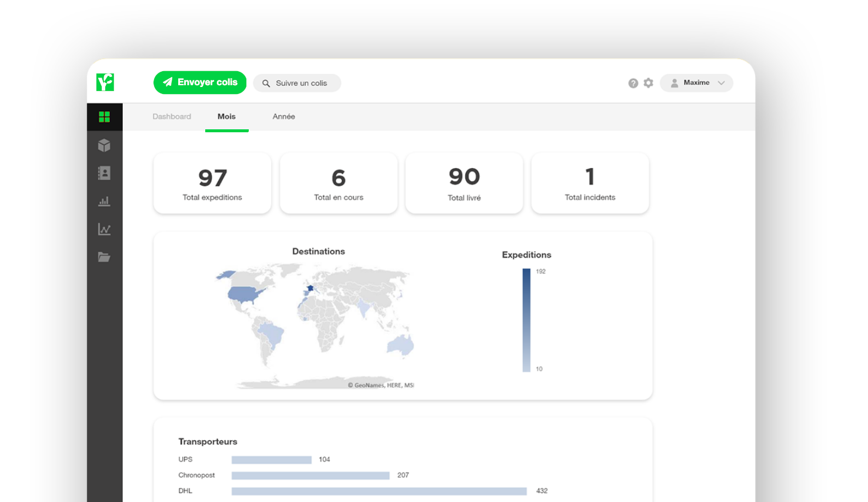This screenshot has width=868, height=502.
Task: Open the dashboard grid icon in sidebar
Action: [105, 117]
